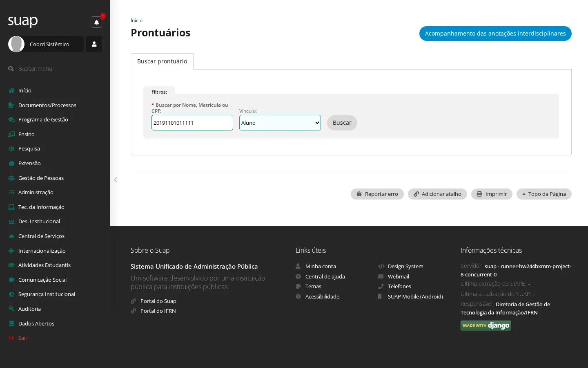This screenshot has height=368, width=588.
Task: Click the suap logo
Action: (x=23, y=21)
